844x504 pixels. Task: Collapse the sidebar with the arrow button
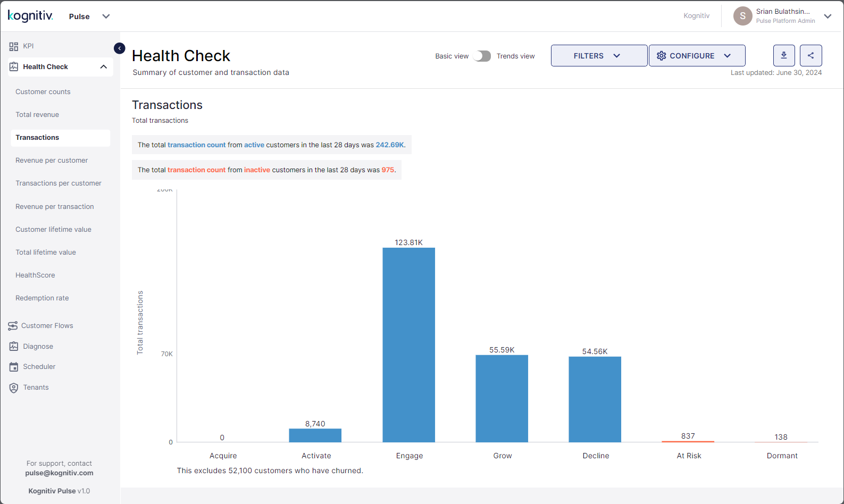pos(120,48)
